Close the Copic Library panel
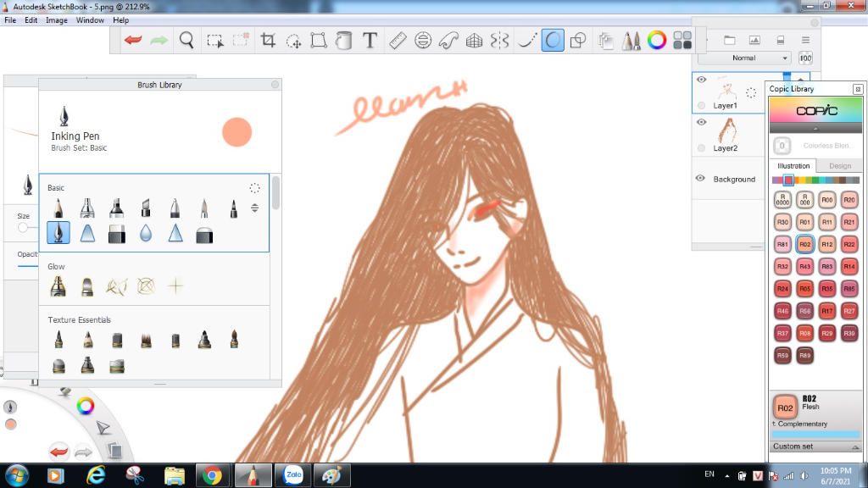The width and height of the screenshot is (868, 488). [x=858, y=89]
